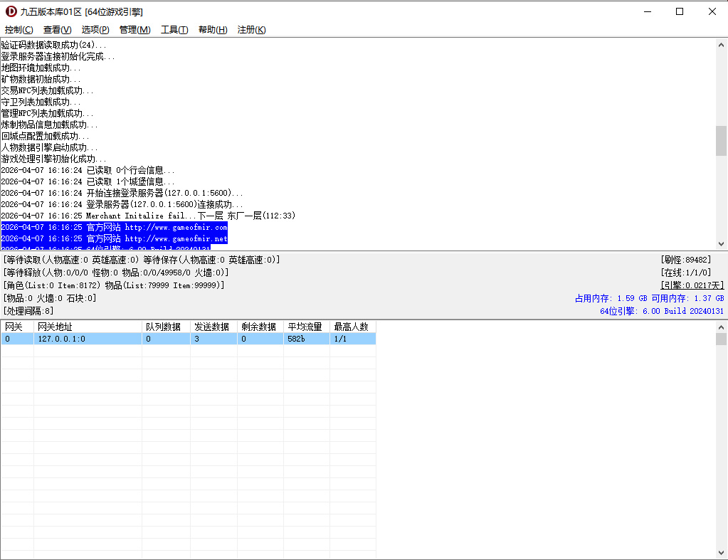Click log line 炼制物品信息加载成功
The width and height of the screenshot is (728, 560).
coord(49,125)
